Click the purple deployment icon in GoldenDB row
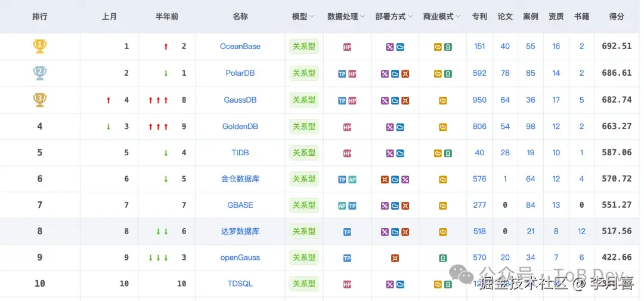This screenshot has width=644, height=301. click(x=390, y=127)
